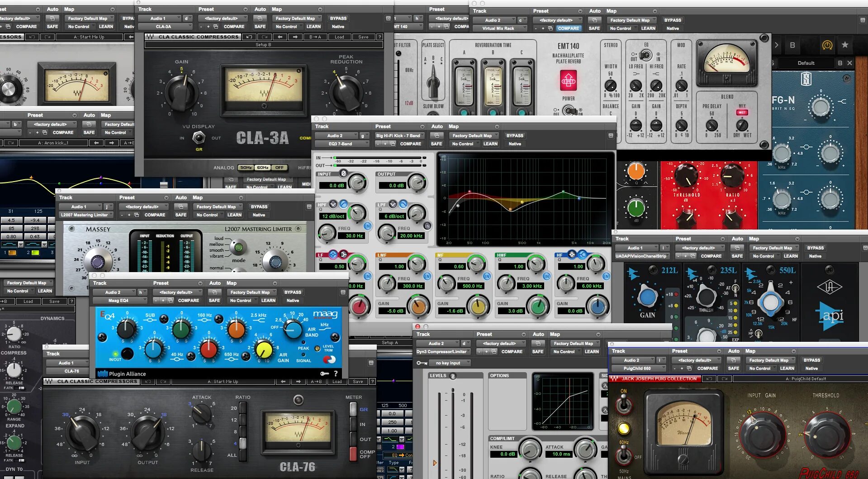The width and height of the screenshot is (868, 479).
Task: Choose the LF peak shape icon in EQ3
Action: point(333,254)
